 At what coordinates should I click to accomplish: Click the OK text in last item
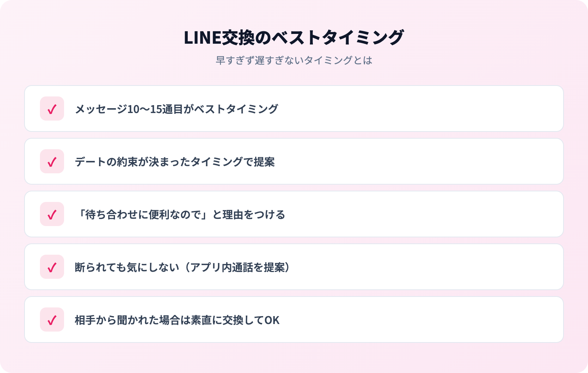click(272, 320)
